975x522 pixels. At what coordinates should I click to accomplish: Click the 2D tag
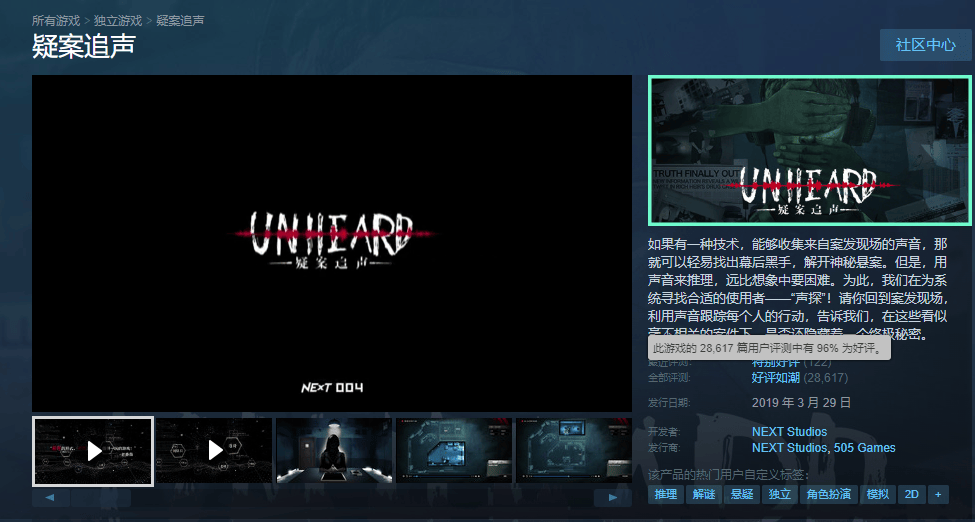[x=911, y=494]
